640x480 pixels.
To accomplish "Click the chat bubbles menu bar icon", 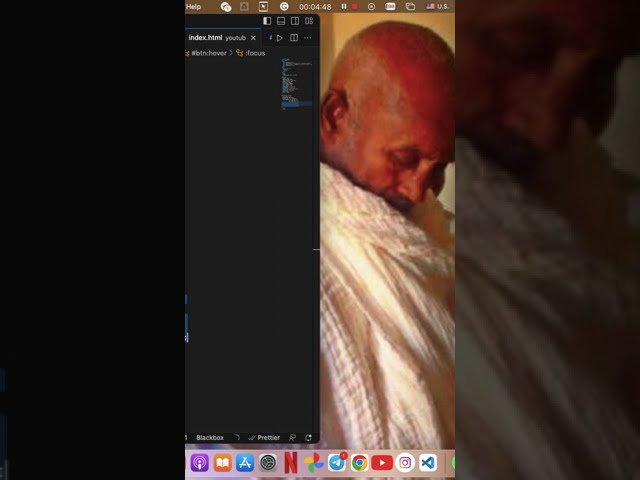I will point(226,7).
